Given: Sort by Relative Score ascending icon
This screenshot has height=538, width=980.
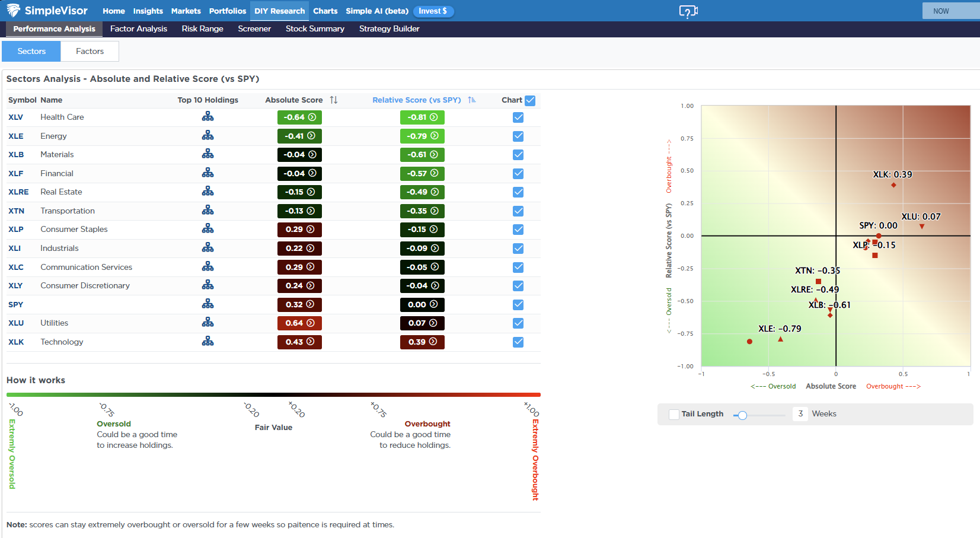Looking at the screenshot, I should (472, 100).
